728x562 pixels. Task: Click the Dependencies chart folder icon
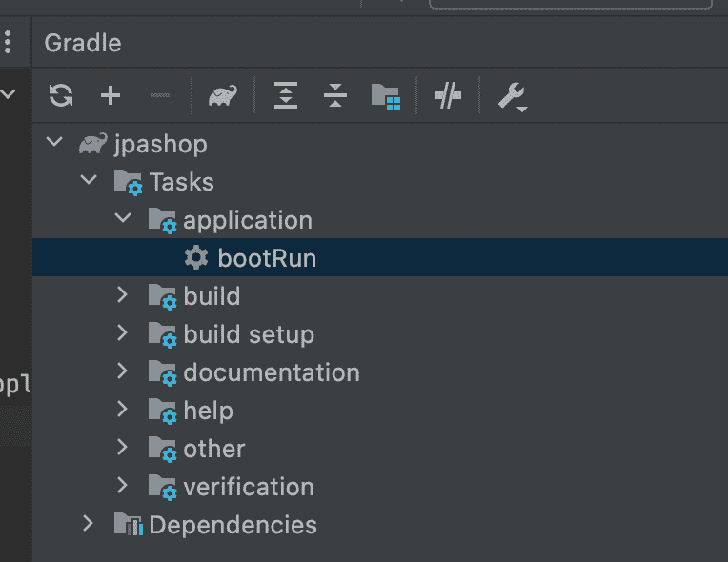(x=129, y=525)
